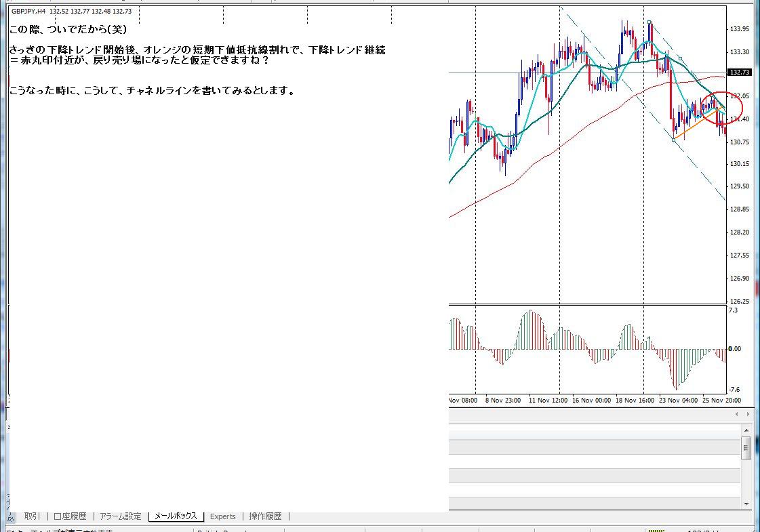Open the 取引 tab in terminal

point(32,516)
